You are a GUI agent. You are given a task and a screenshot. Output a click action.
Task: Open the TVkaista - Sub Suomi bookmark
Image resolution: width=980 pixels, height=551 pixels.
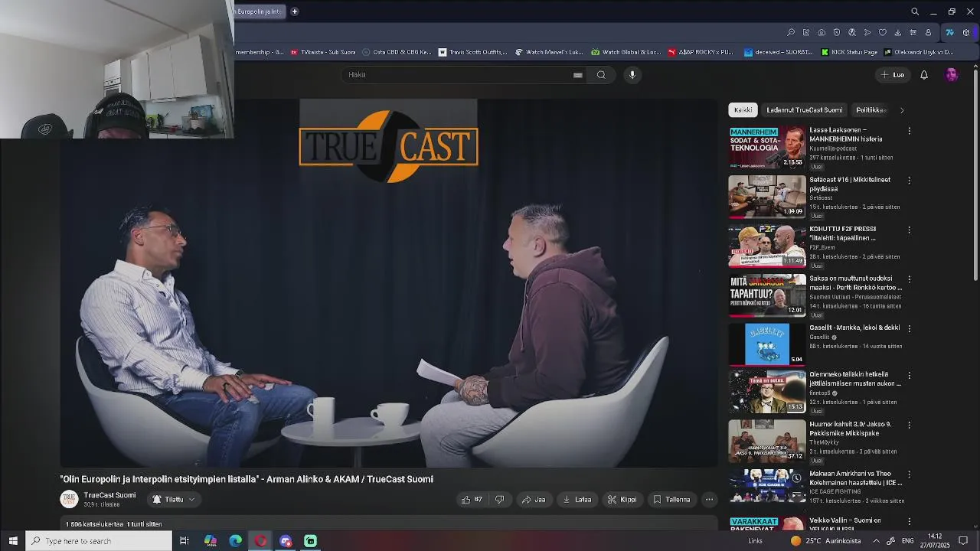(x=323, y=52)
